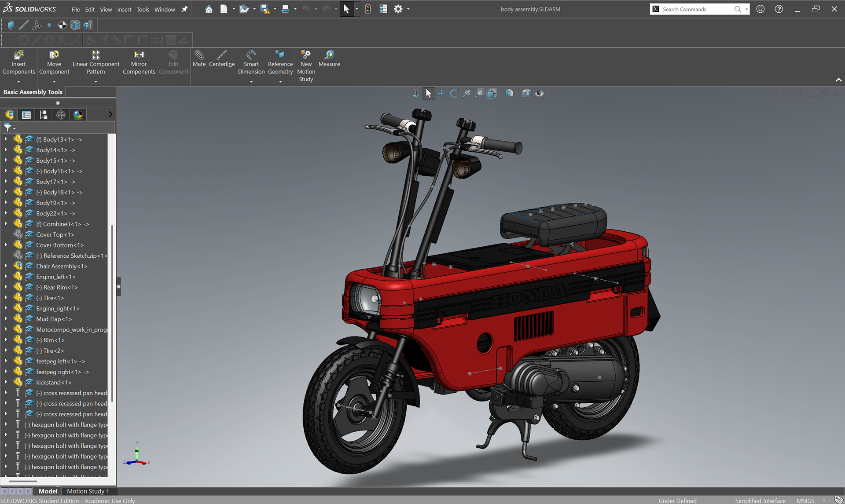
Task: Open the ConfigurationManager tab icon
Action: tap(44, 115)
